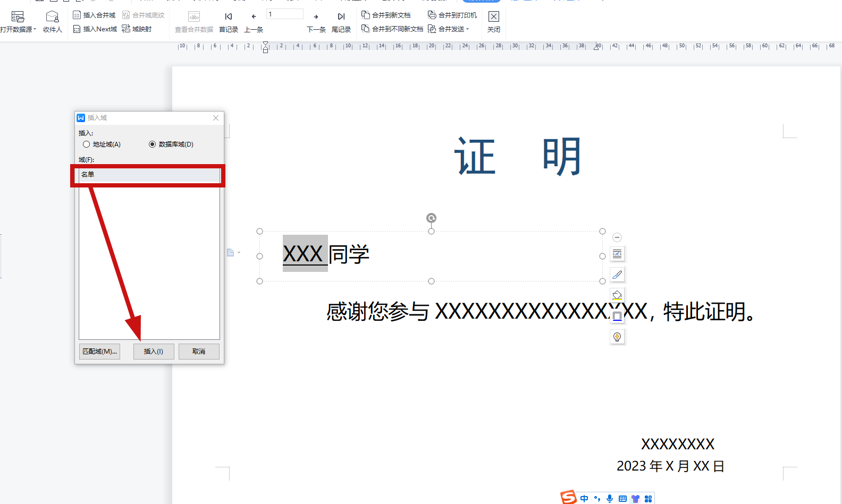
Task: Open the soft keyboard icon
Action: tap(622, 498)
